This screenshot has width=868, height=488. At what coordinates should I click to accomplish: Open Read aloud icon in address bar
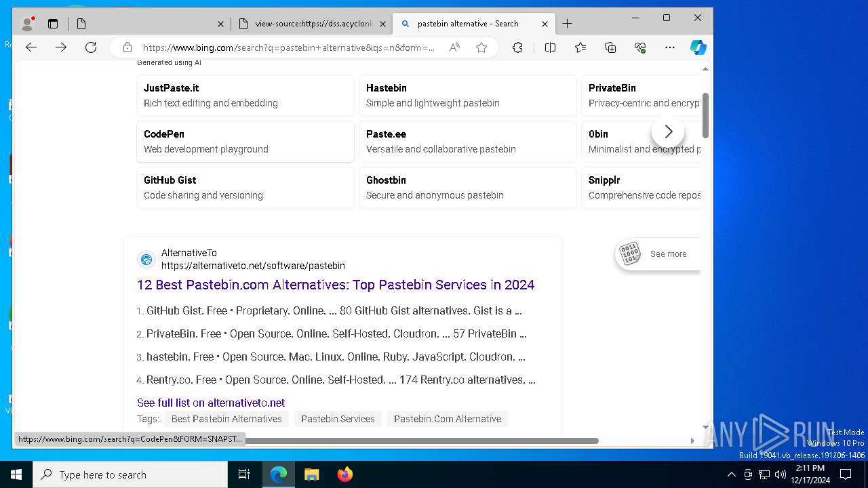pos(454,47)
